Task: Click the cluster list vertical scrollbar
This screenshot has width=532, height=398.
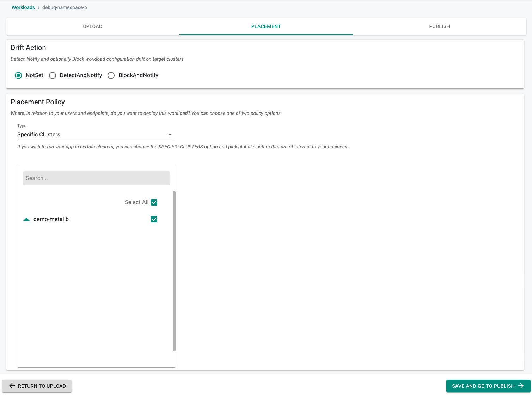Action: (x=174, y=271)
